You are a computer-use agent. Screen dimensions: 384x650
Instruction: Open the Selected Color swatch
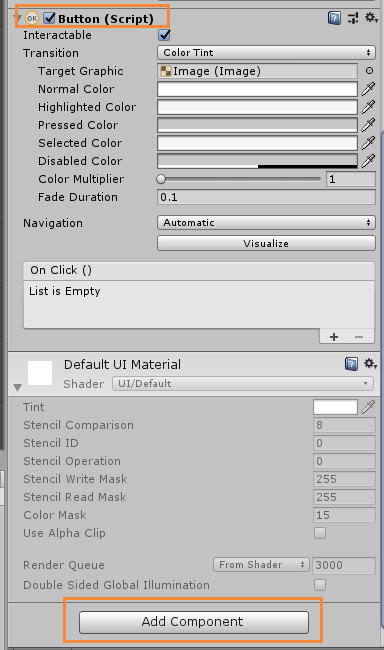[x=257, y=143]
